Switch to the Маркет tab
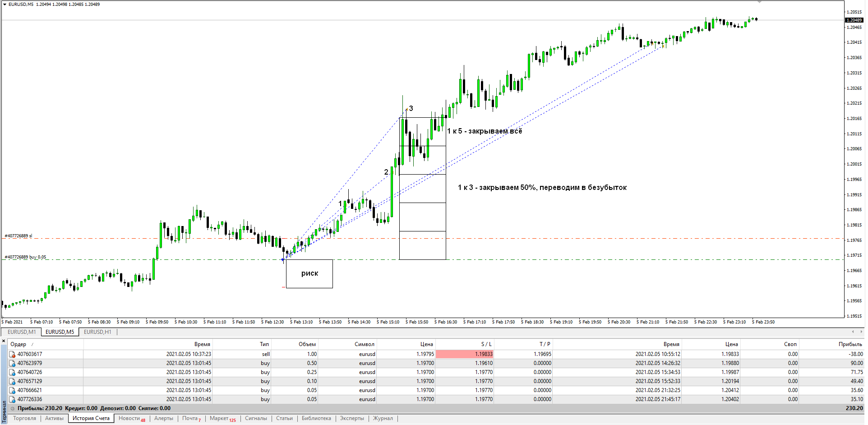The image size is (868, 425). pos(222,419)
